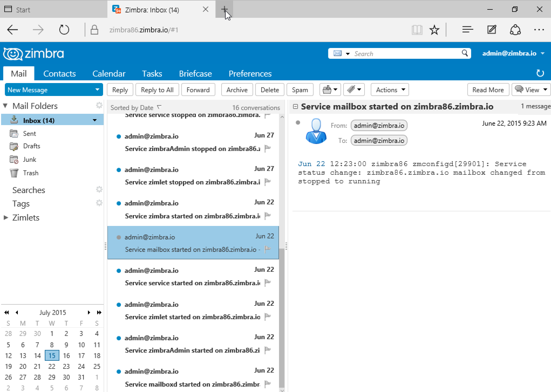
Task: Click the tag/label icon in toolbar
Action: (x=355, y=90)
